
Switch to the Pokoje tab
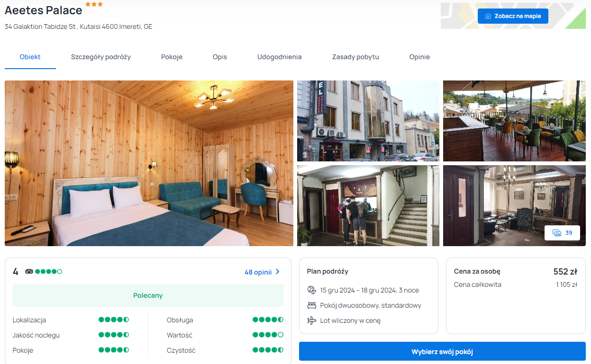click(x=172, y=57)
